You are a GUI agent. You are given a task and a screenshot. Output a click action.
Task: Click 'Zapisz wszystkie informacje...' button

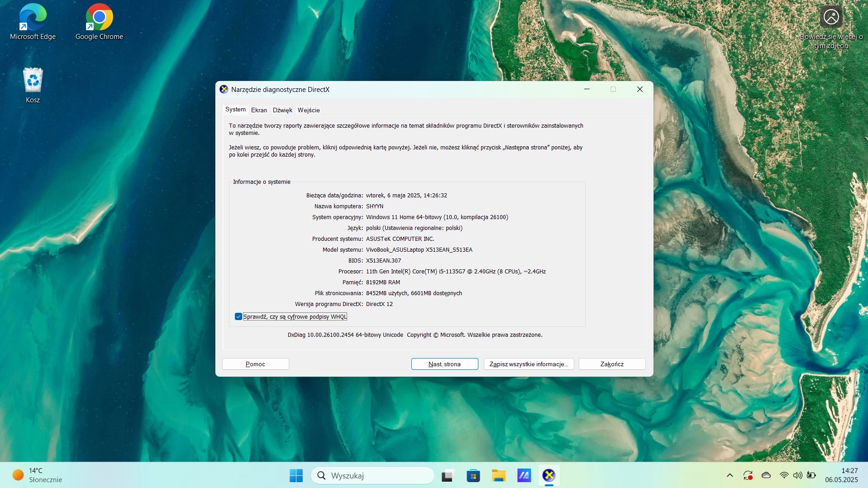529,364
